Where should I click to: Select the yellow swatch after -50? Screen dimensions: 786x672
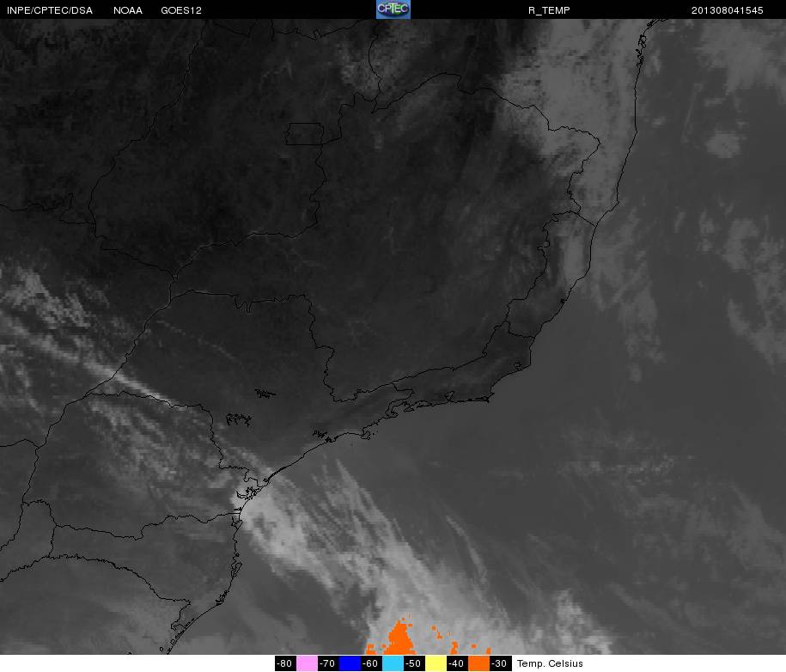(436, 663)
